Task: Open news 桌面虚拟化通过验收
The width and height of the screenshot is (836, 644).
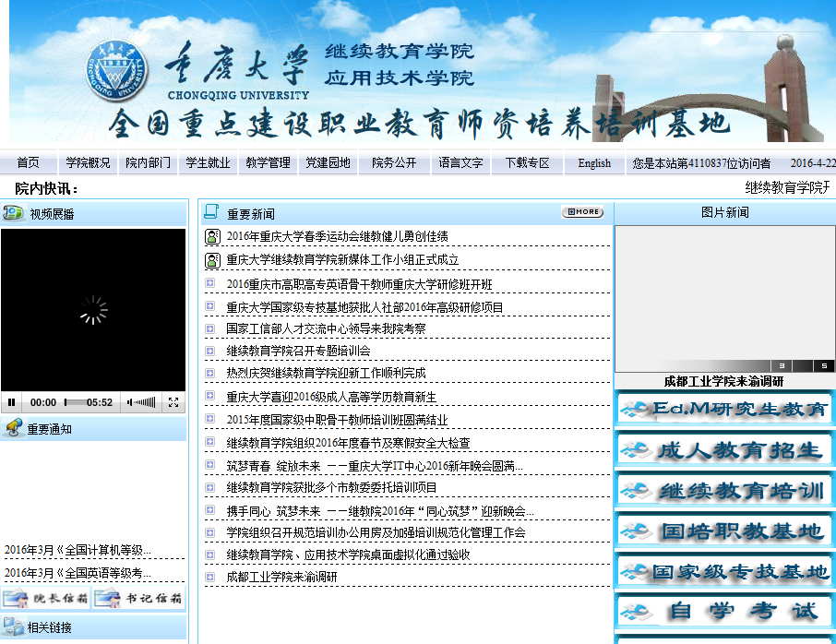Action: (348, 555)
